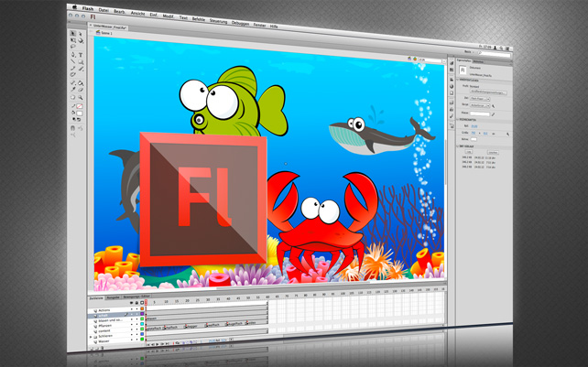This screenshot has width=588, height=367.
Task: Open the stroke color swatch
Action: 80,106
